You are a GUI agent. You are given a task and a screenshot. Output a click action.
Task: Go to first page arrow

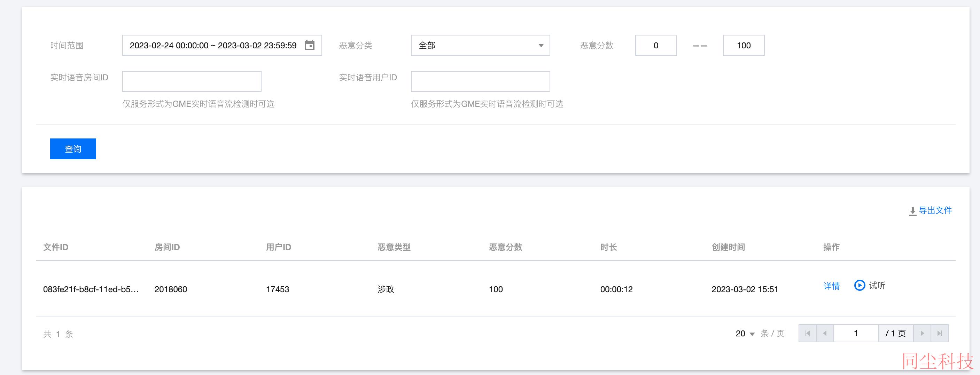[x=807, y=333]
